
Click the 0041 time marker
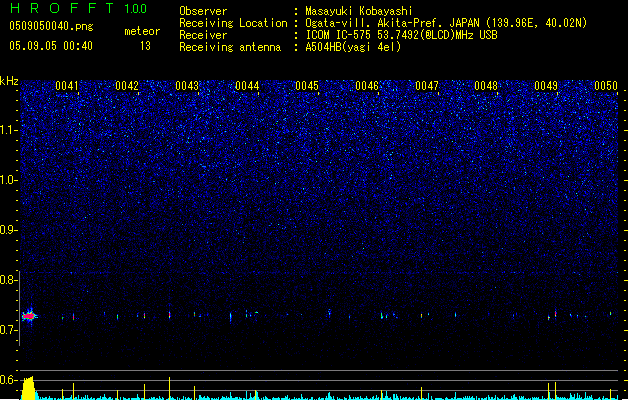[x=67, y=86]
